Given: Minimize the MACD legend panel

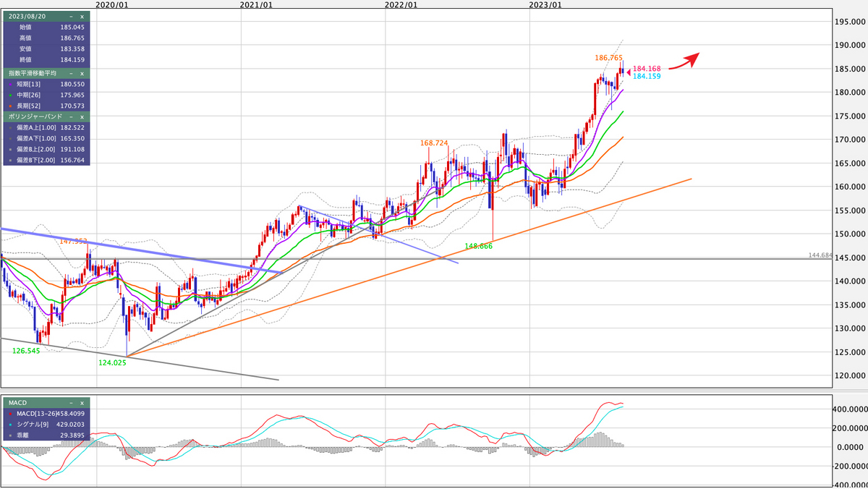Looking at the screenshot, I should click(71, 402).
